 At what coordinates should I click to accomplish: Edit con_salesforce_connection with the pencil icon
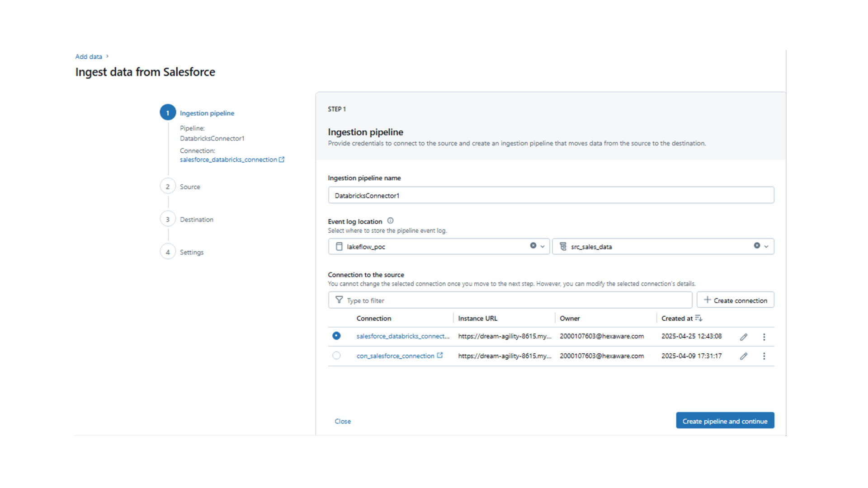point(744,356)
